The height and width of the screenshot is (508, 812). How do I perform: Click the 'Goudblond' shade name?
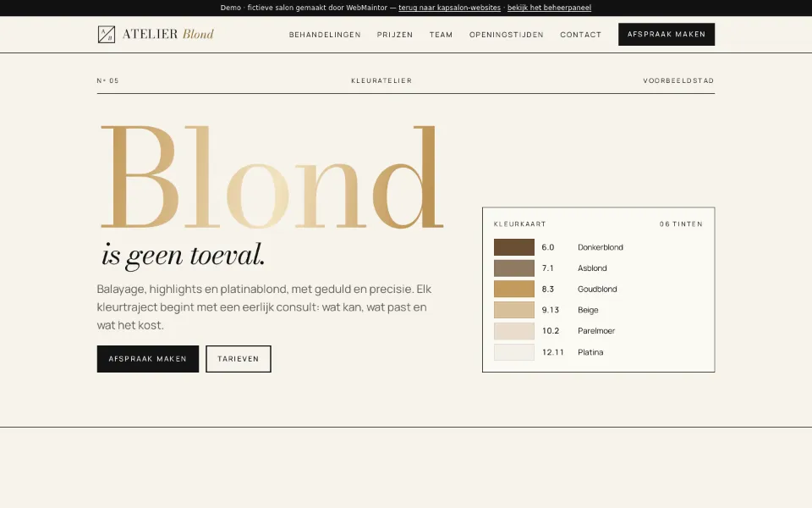coord(597,289)
